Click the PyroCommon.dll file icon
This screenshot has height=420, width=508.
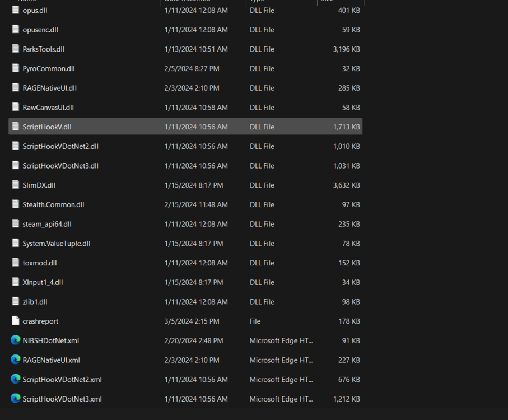pyautogui.click(x=16, y=68)
